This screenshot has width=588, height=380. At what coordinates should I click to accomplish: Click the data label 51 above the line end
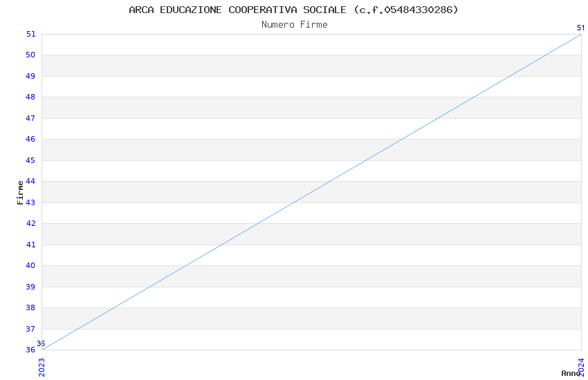tap(580, 28)
